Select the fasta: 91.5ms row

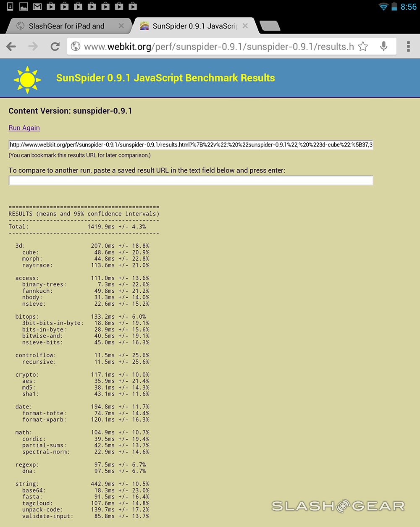coord(86,497)
